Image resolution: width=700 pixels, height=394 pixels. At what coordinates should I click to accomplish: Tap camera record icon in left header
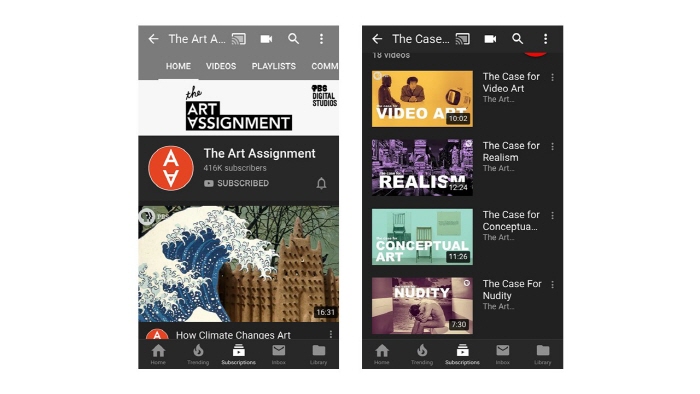pos(267,39)
